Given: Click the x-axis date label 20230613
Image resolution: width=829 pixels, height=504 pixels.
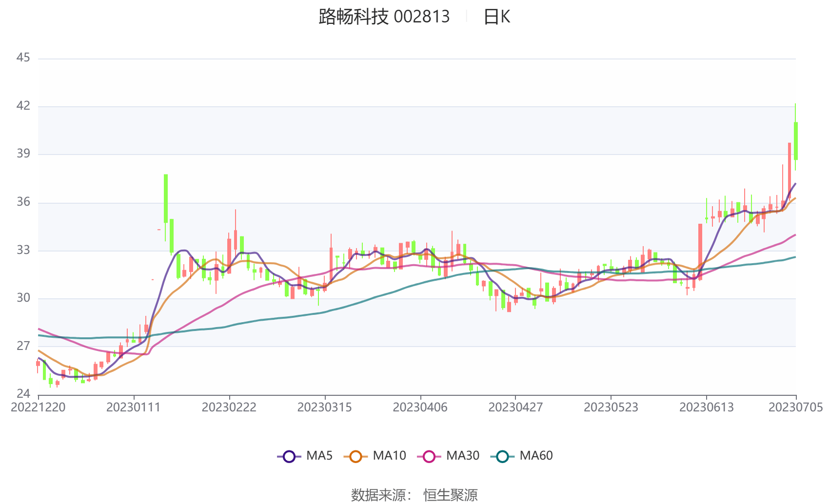Looking at the screenshot, I should coord(707,407).
